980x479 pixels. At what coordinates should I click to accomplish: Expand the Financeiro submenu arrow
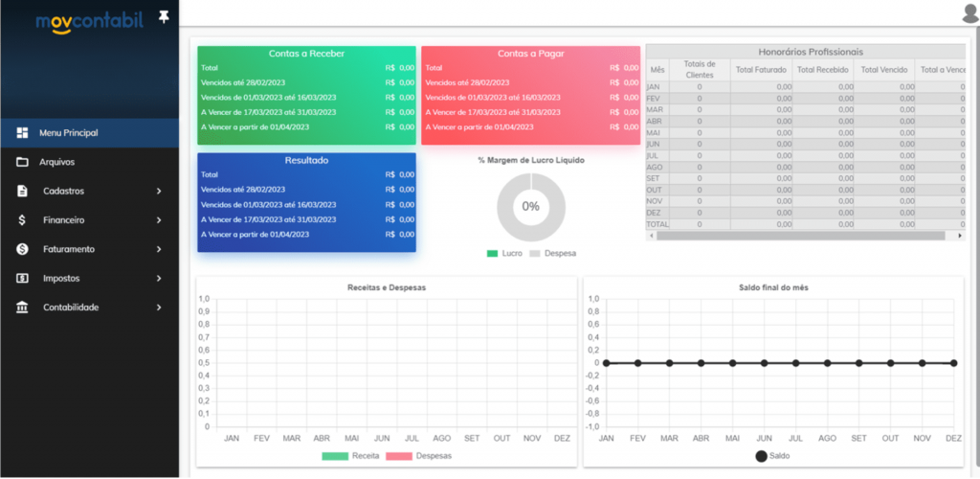[159, 220]
